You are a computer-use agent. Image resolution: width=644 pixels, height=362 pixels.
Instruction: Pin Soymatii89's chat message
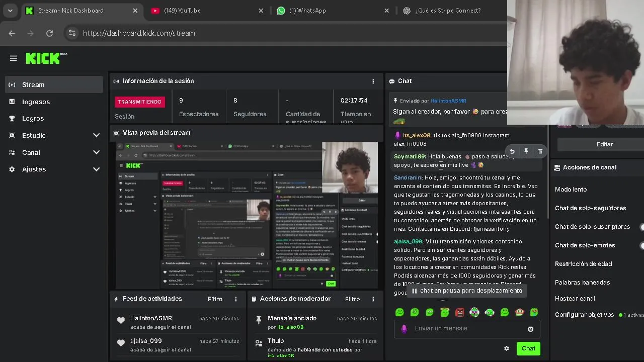pos(526,151)
